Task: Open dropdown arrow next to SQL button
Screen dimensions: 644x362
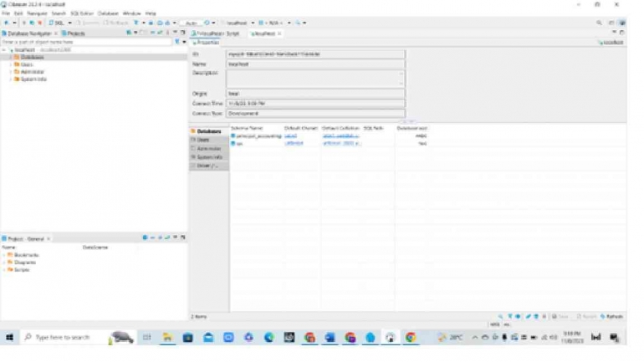Action: point(69,23)
